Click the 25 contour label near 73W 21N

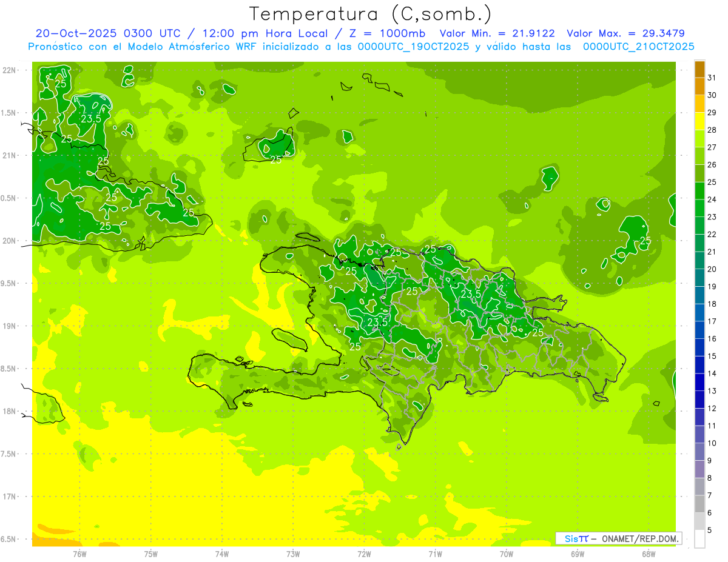276,160
